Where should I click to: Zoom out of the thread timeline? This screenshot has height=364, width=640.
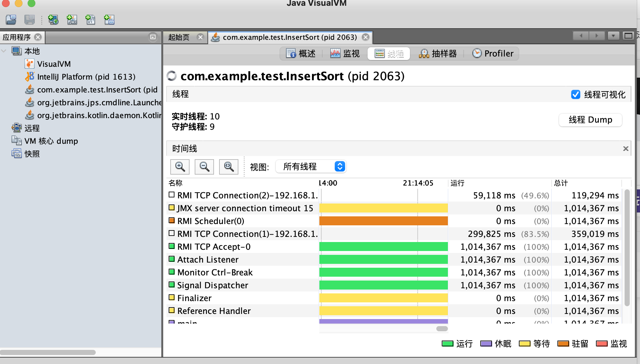point(204,167)
